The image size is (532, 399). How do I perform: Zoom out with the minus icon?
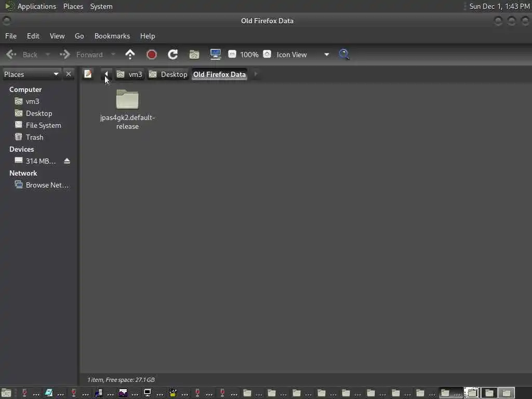pos(232,54)
